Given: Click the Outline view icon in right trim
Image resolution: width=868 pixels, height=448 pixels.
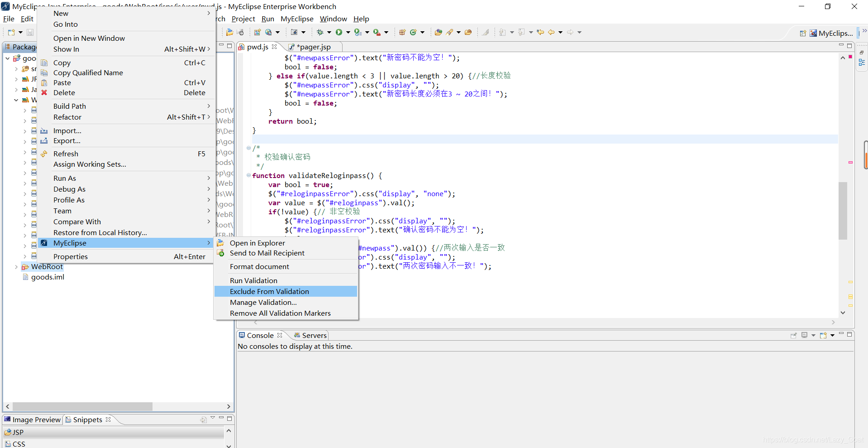Looking at the screenshot, I should coord(862,63).
